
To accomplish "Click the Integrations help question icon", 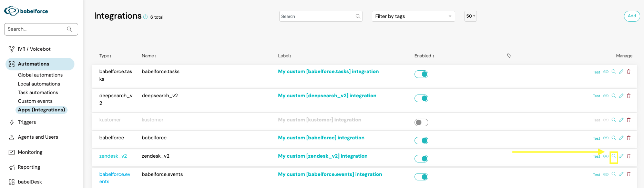I will 145,17.
